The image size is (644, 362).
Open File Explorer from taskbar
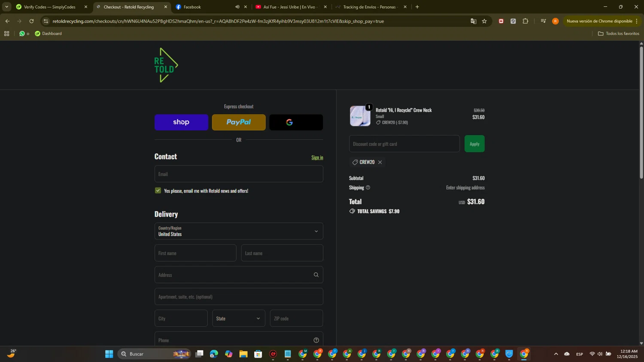(243, 354)
